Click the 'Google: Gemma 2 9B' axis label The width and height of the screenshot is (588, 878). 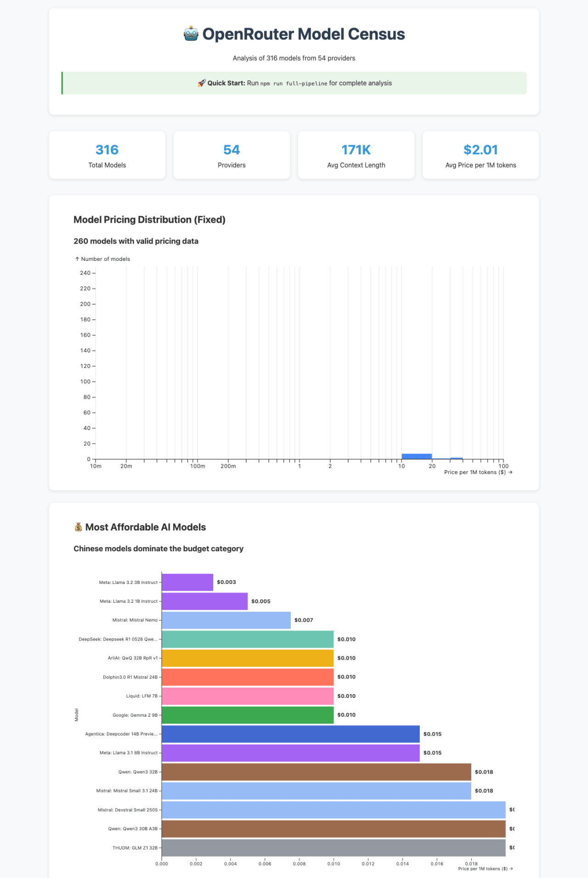click(135, 715)
